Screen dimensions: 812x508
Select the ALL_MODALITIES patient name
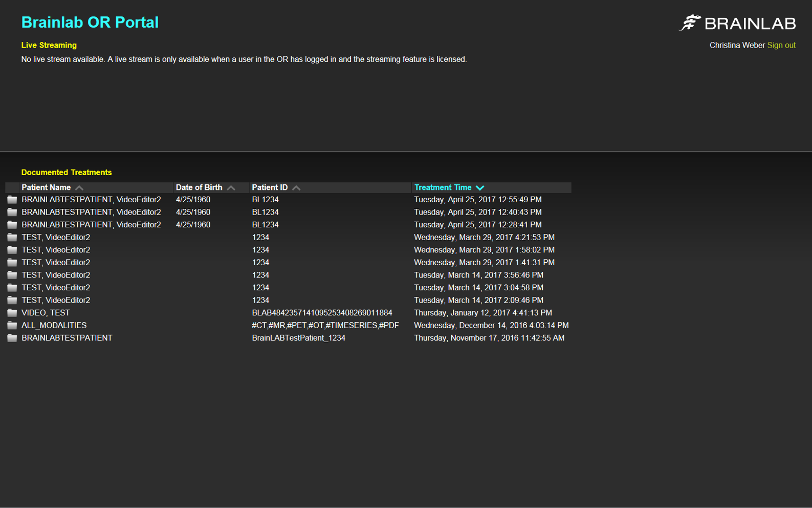(x=54, y=325)
